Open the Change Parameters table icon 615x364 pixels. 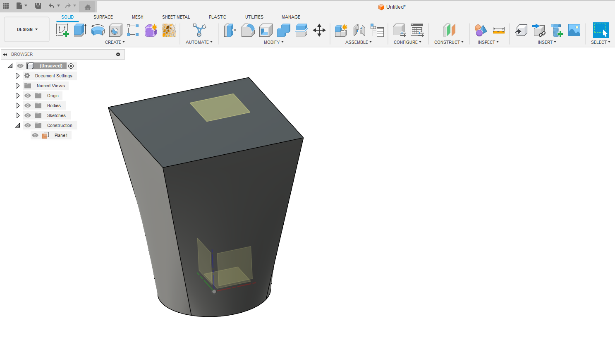(x=417, y=30)
